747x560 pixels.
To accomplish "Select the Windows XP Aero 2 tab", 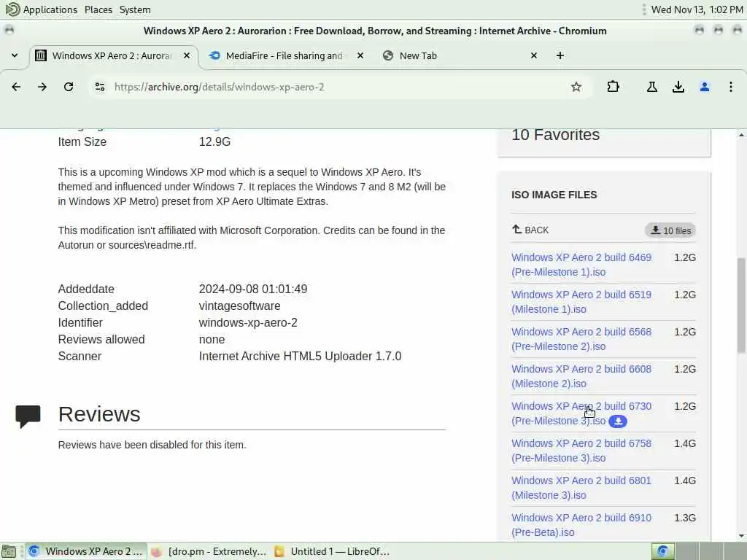I will coord(112,55).
